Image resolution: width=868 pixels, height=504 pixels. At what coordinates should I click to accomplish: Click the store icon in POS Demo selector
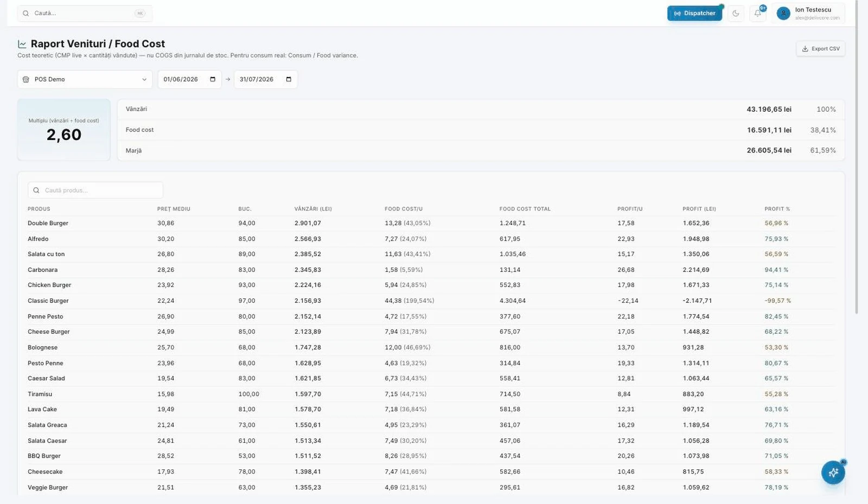tap(25, 79)
